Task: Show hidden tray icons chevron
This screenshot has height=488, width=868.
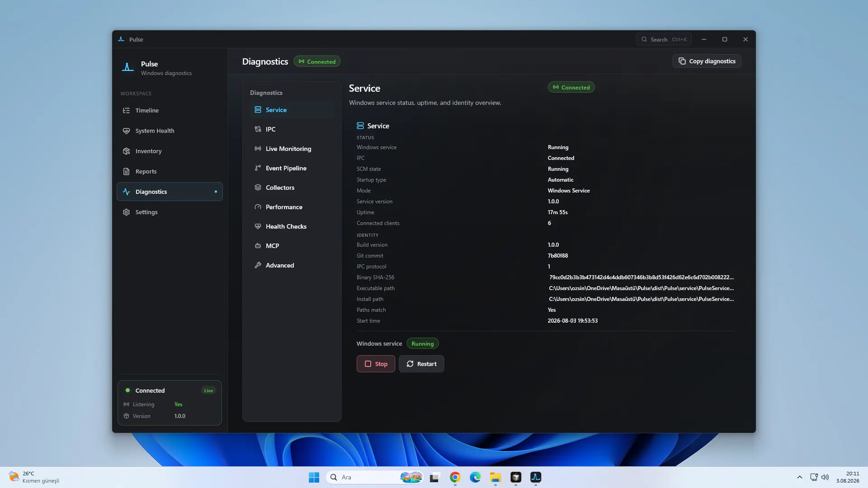Action: pos(799,477)
